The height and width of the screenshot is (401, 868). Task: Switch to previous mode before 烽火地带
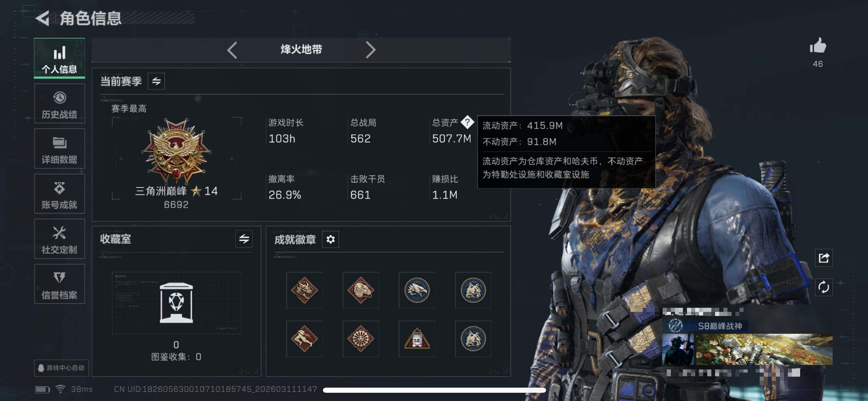(x=232, y=50)
